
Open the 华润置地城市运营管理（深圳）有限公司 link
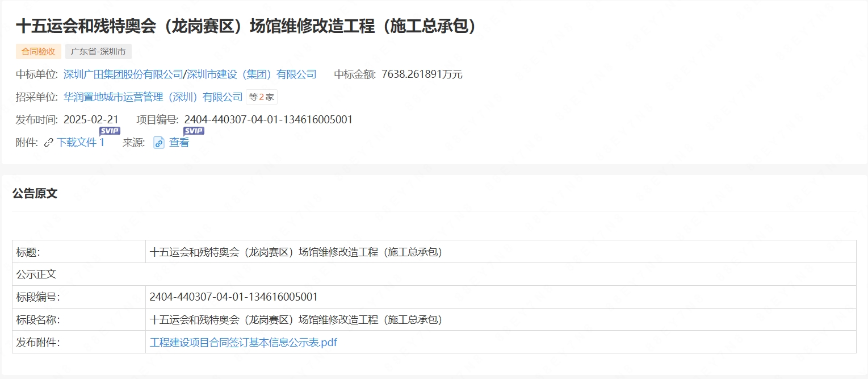[153, 97]
